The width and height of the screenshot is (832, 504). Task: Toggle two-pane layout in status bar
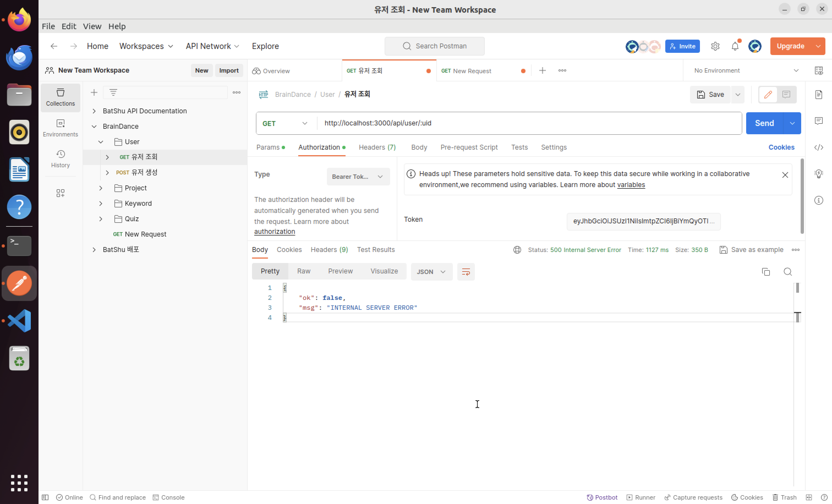pos(809,497)
